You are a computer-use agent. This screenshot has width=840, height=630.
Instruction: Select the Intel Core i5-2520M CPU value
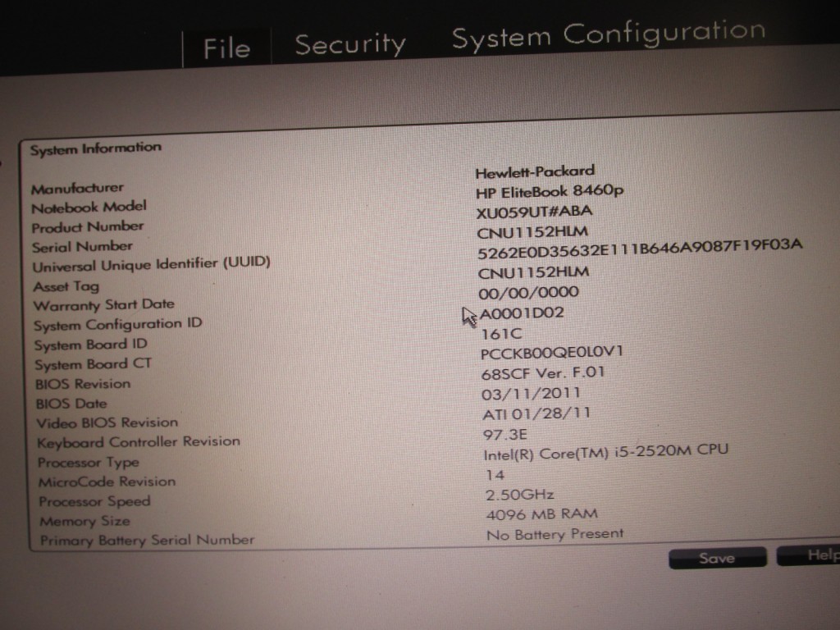click(x=606, y=452)
